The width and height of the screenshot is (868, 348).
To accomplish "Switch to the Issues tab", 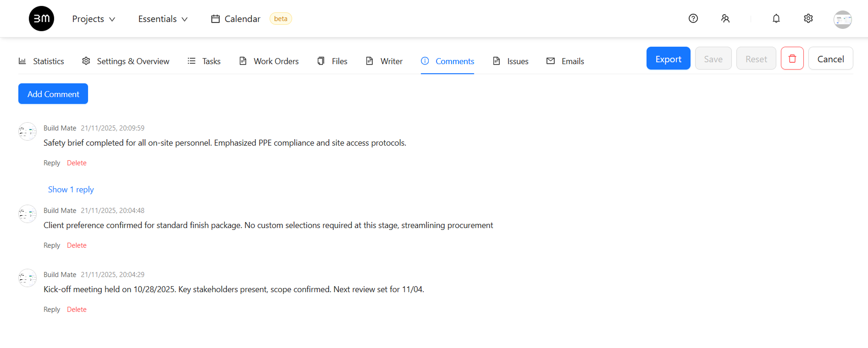I will click(x=511, y=61).
